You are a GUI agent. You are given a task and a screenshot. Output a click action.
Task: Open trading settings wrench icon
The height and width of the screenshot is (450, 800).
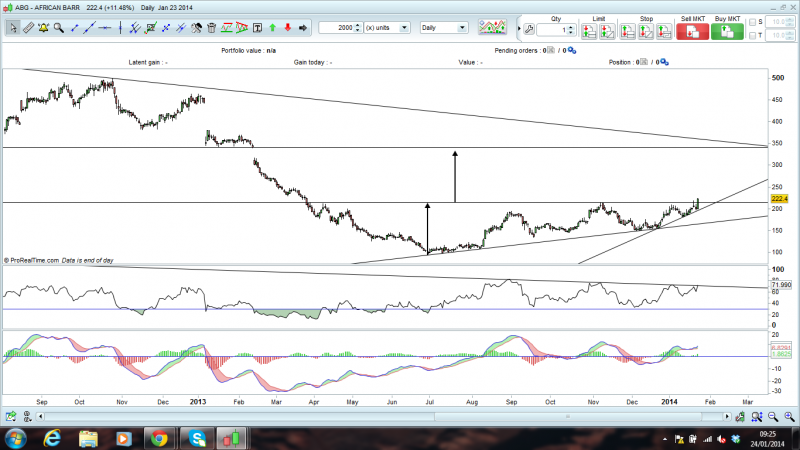[x=529, y=29]
